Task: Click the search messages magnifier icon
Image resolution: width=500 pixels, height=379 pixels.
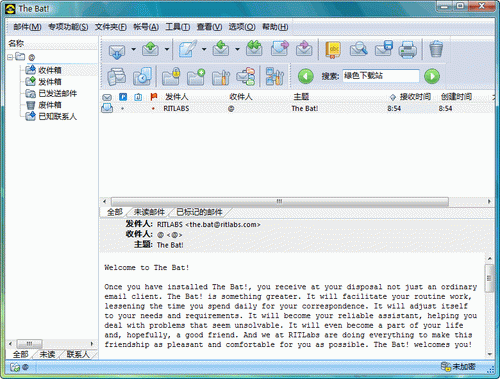Action: click(x=358, y=49)
